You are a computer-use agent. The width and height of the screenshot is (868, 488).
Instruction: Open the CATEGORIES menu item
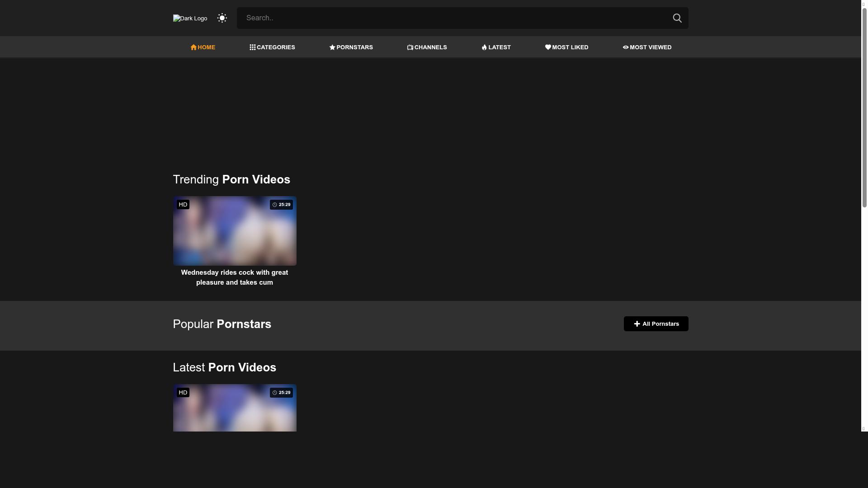click(276, 47)
